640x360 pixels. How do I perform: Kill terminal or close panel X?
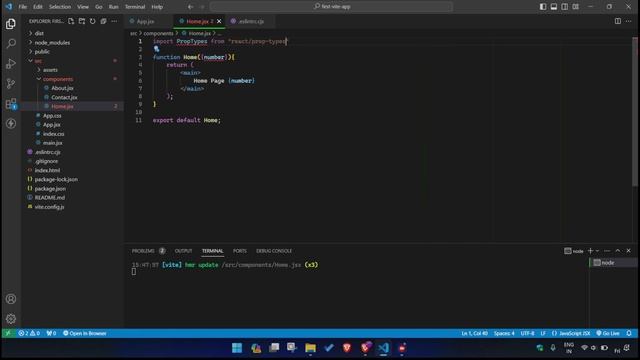point(629,251)
